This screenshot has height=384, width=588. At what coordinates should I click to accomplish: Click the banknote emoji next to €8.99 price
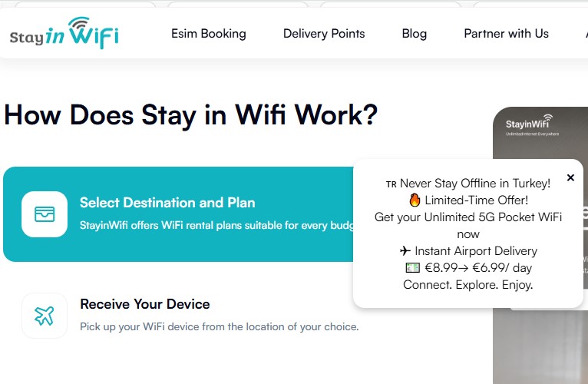click(x=412, y=267)
